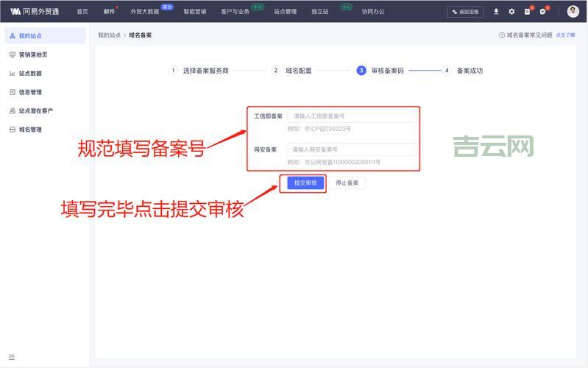The height and width of the screenshot is (368, 588).
Task: Open the 站点管理 menu
Action: point(286,12)
